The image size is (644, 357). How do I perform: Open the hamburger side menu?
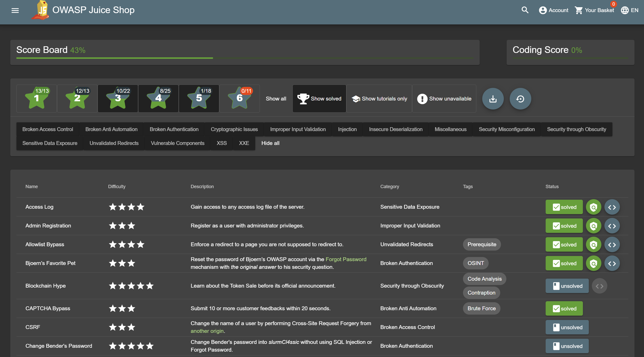pyautogui.click(x=15, y=10)
